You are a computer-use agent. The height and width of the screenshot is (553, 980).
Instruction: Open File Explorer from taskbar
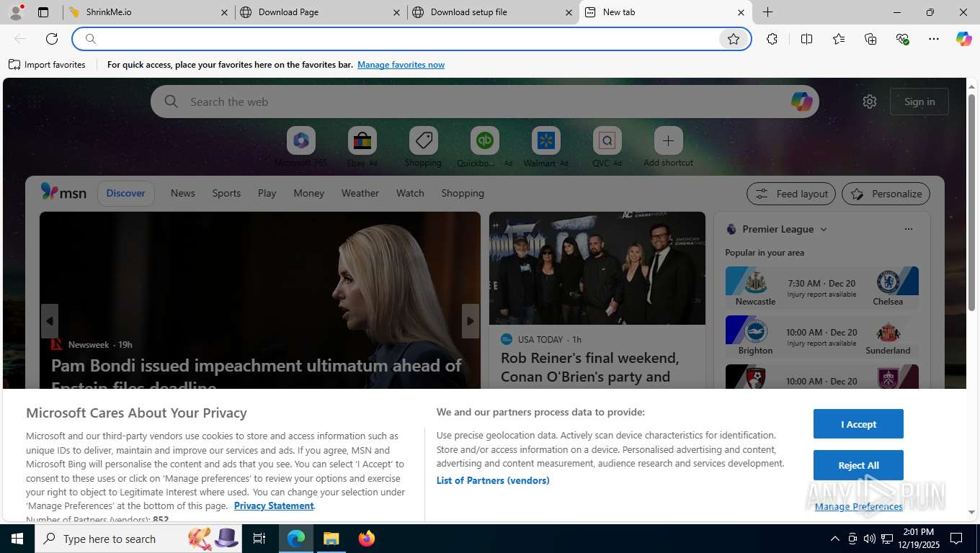point(331,539)
